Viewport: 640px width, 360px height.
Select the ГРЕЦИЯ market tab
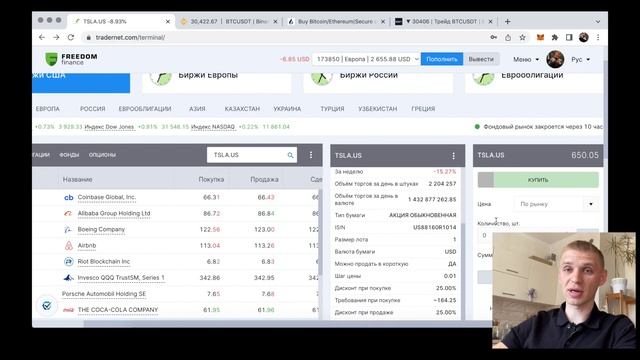click(x=423, y=109)
